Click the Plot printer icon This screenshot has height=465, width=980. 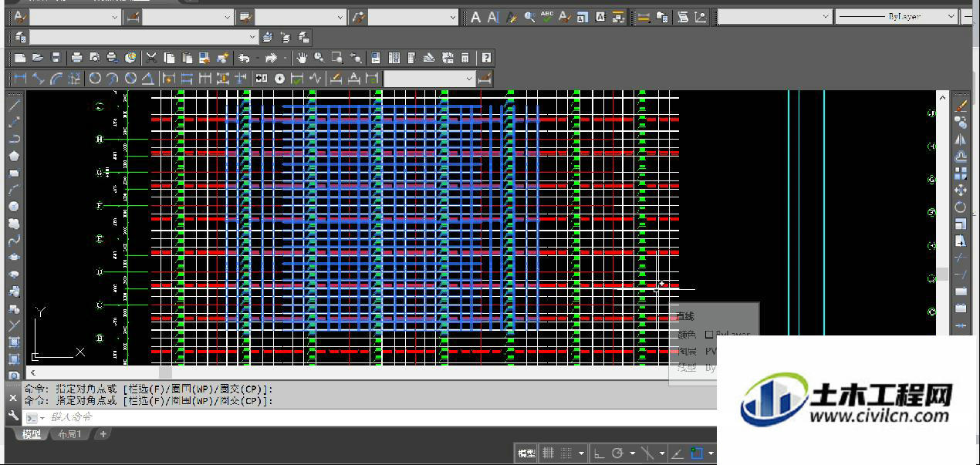point(76,58)
